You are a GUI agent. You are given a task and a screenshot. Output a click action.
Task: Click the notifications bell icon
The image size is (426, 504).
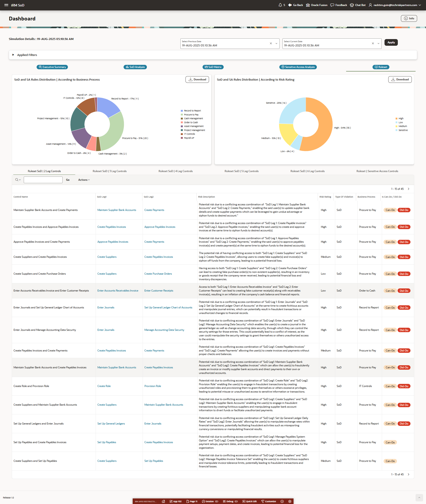pos(280,5)
